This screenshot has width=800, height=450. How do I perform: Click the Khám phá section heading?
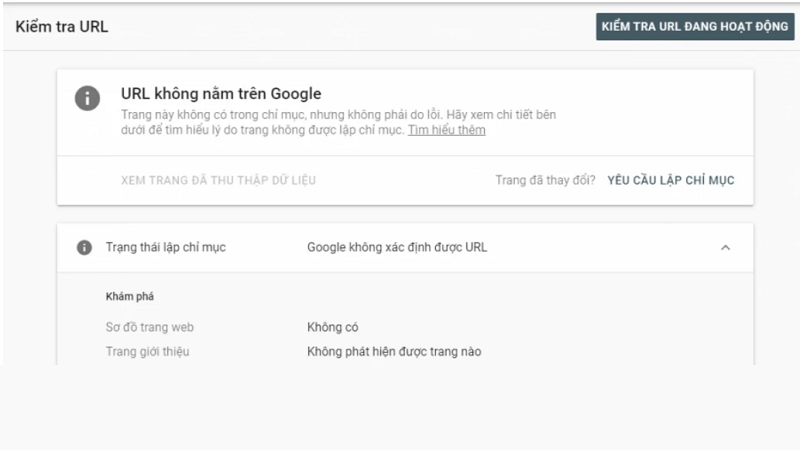pyautogui.click(x=130, y=296)
